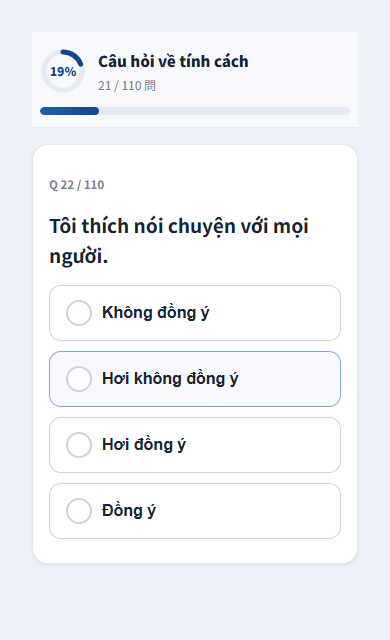Screen dimensions: 390x640
Task: Choose the 'Đồng ý' answer text
Action: (x=129, y=511)
